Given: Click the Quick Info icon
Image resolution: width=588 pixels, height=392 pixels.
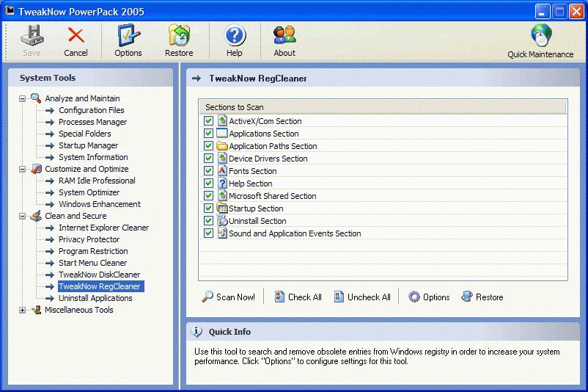Looking at the screenshot, I should pyautogui.click(x=196, y=332).
